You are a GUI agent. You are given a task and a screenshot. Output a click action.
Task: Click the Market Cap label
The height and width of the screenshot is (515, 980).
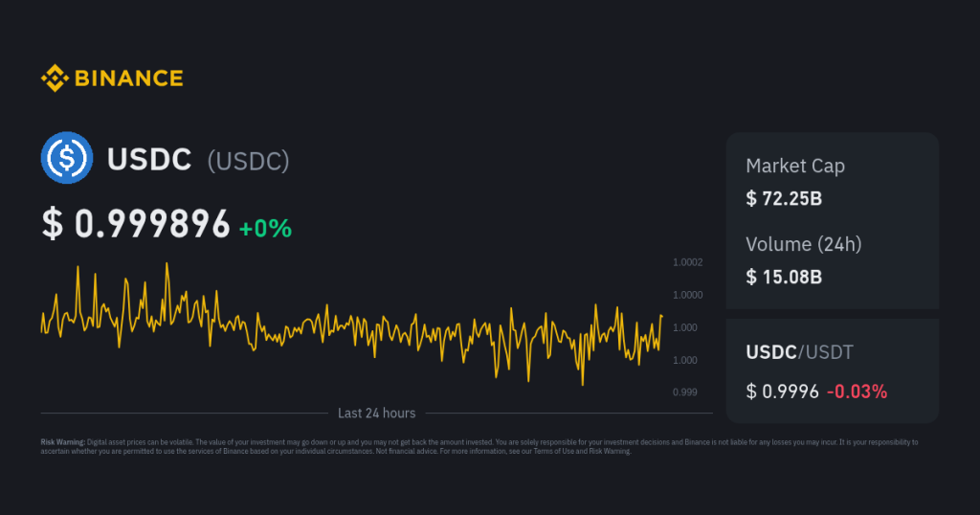(x=795, y=167)
